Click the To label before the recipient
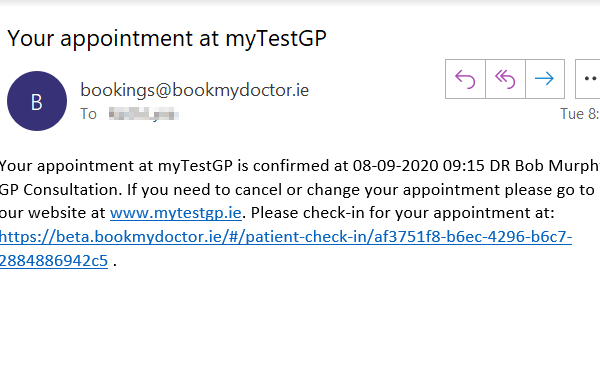The width and height of the screenshot is (600, 390). 88,114
